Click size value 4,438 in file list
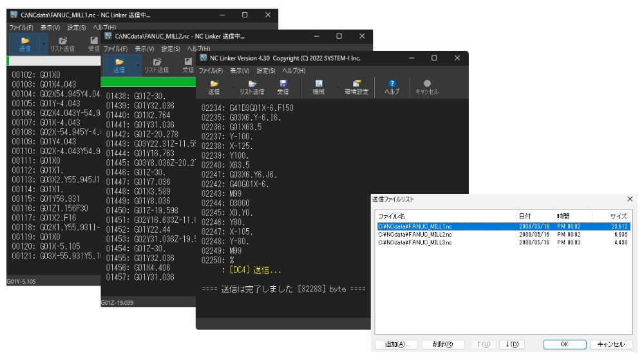This screenshot has width=644, height=361. point(621,242)
